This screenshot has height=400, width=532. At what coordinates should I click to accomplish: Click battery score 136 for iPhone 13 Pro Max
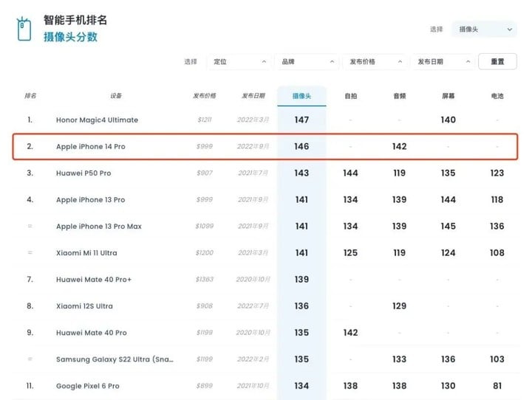(x=497, y=227)
